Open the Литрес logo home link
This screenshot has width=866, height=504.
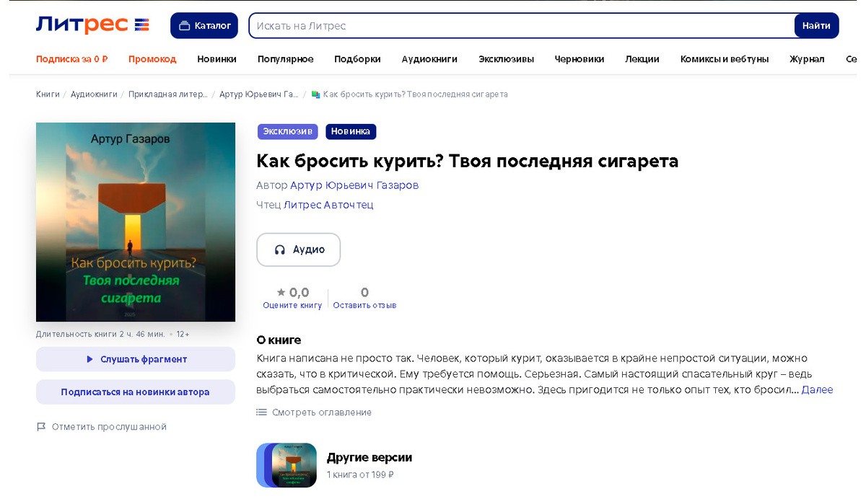92,25
